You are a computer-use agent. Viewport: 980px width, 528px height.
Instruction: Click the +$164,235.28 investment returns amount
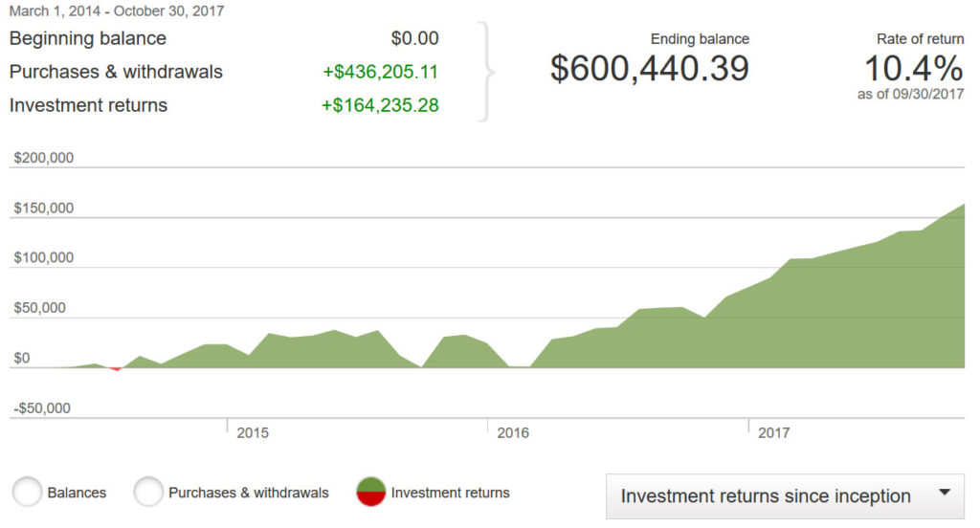[380, 105]
